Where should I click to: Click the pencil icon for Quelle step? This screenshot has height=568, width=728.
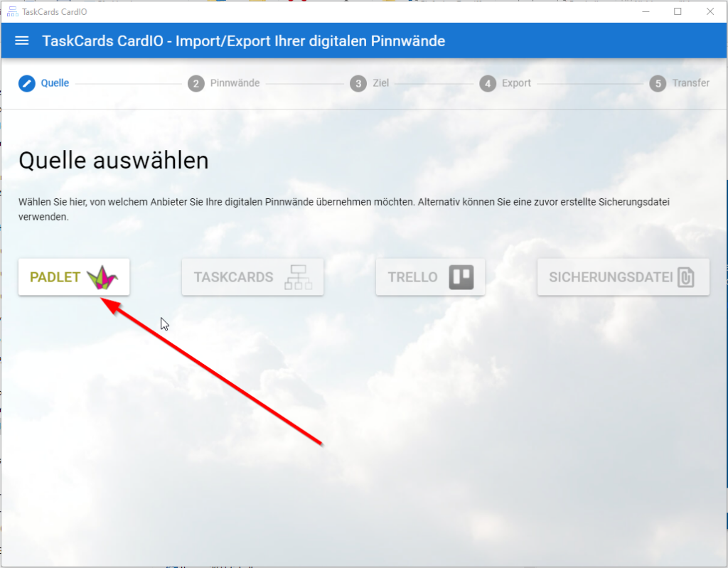point(26,83)
